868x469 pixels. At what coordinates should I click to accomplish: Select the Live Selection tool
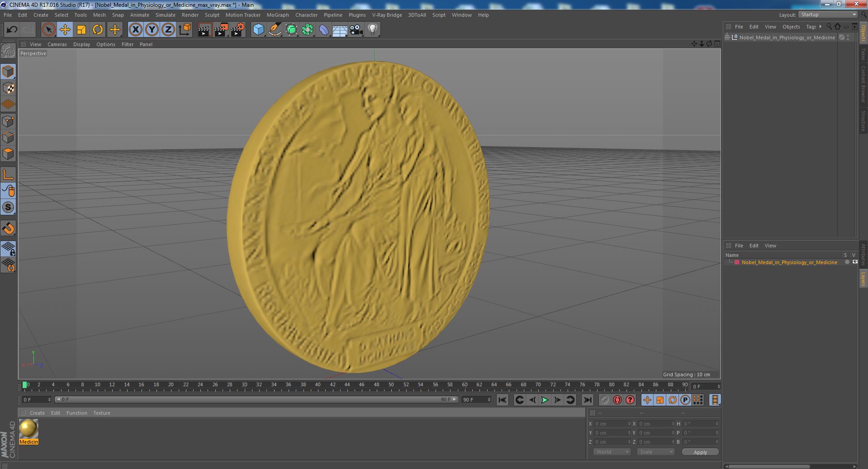tap(48, 30)
